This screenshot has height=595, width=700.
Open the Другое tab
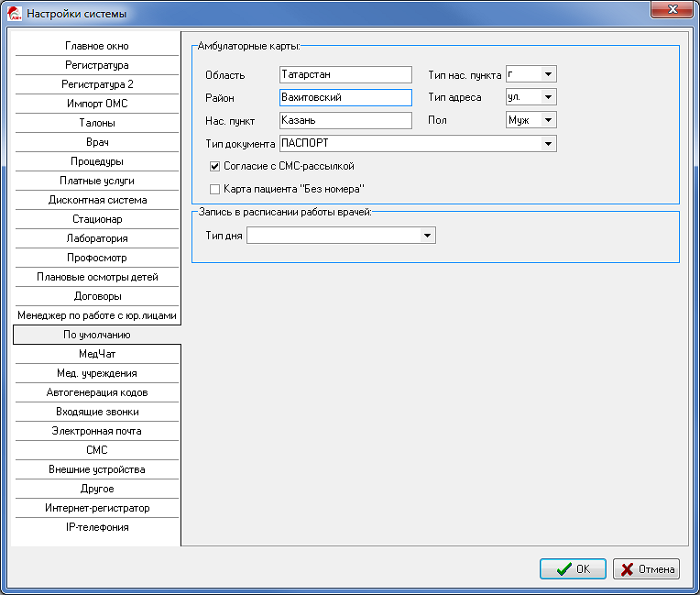tap(97, 489)
